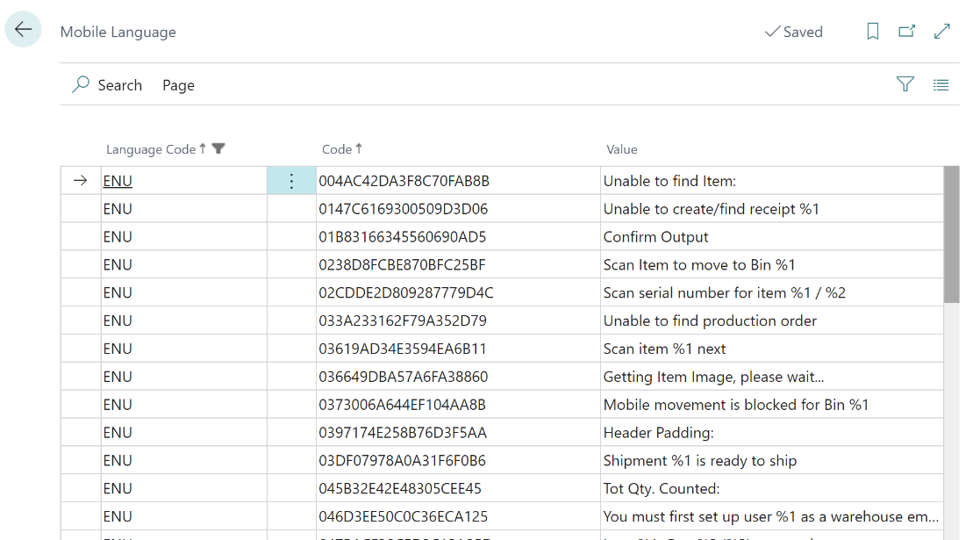Click the Saved status indicator

click(793, 32)
